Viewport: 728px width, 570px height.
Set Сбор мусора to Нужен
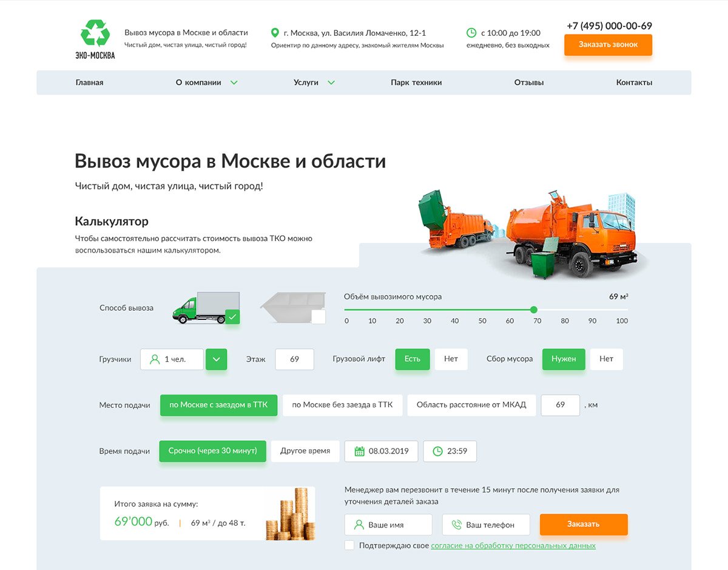[x=563, y=359]
